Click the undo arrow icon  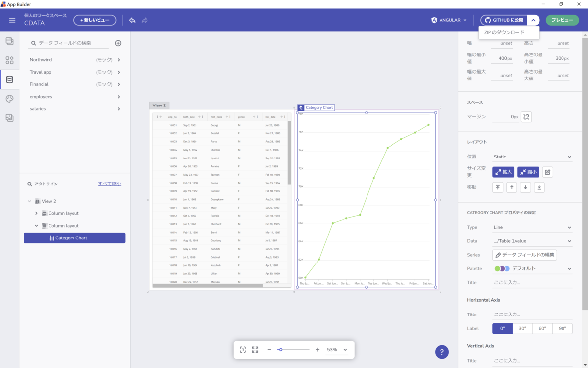(132, 20)
